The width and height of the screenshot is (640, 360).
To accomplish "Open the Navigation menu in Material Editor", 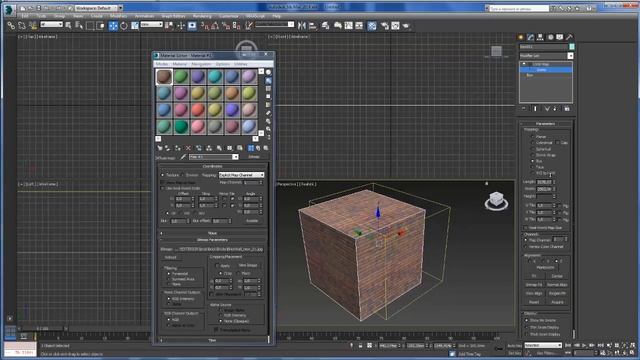I will (x=201, y=64).
